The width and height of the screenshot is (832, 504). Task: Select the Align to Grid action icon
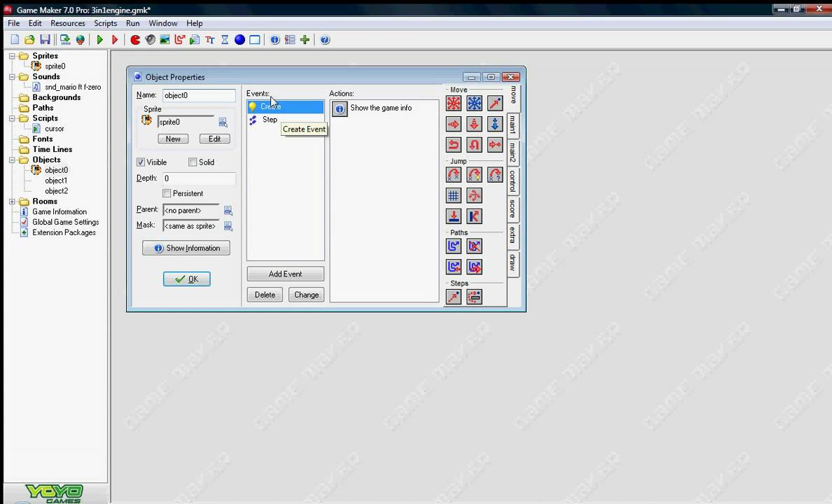pyautogui.click(x=454, y=196)
